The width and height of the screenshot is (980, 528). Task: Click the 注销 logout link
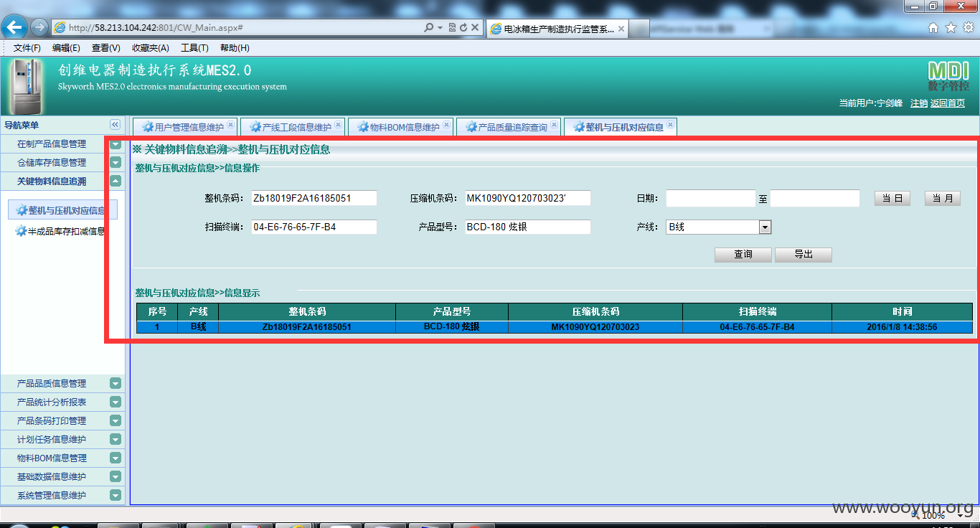tap(918, 103)
